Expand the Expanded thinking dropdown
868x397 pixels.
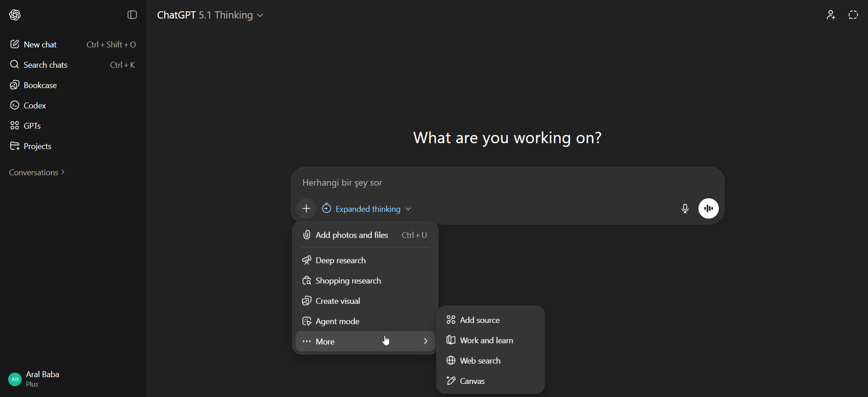[x=367, y=209]
